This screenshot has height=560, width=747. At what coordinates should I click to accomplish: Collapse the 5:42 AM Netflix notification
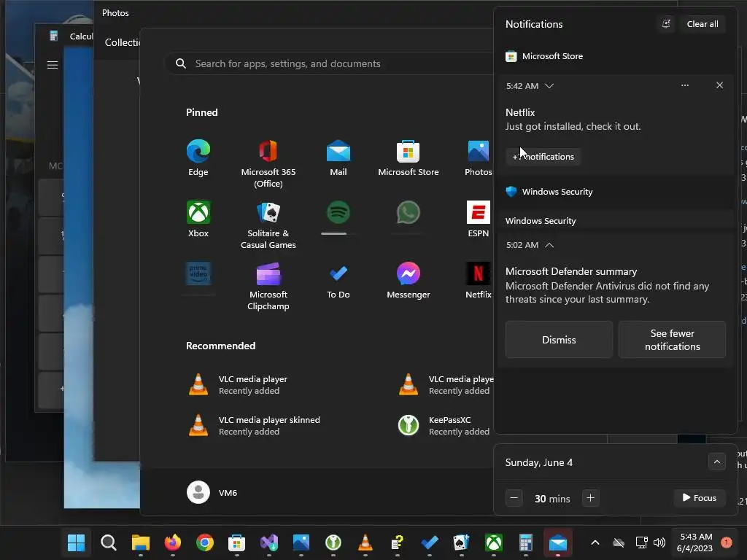(549, 86)
